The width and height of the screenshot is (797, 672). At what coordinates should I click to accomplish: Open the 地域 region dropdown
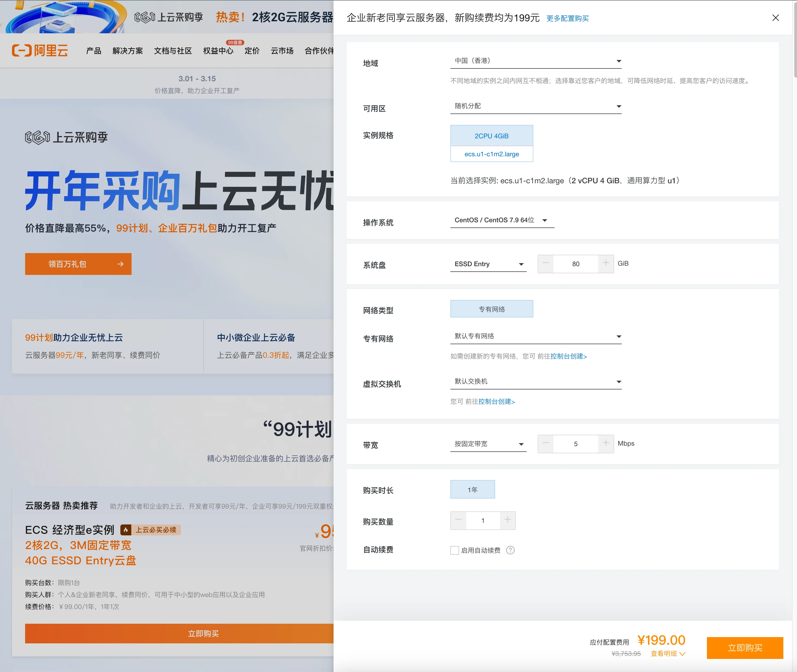click(536, 61)
